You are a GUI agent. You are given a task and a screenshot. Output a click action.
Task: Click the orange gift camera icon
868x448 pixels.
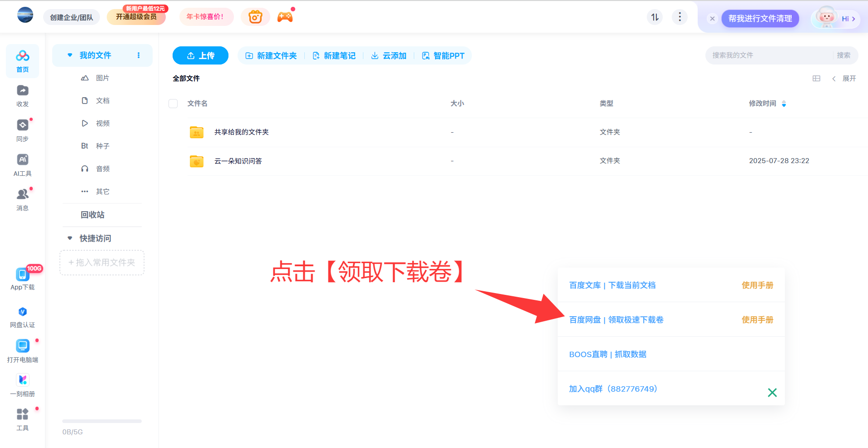[255, 17]
